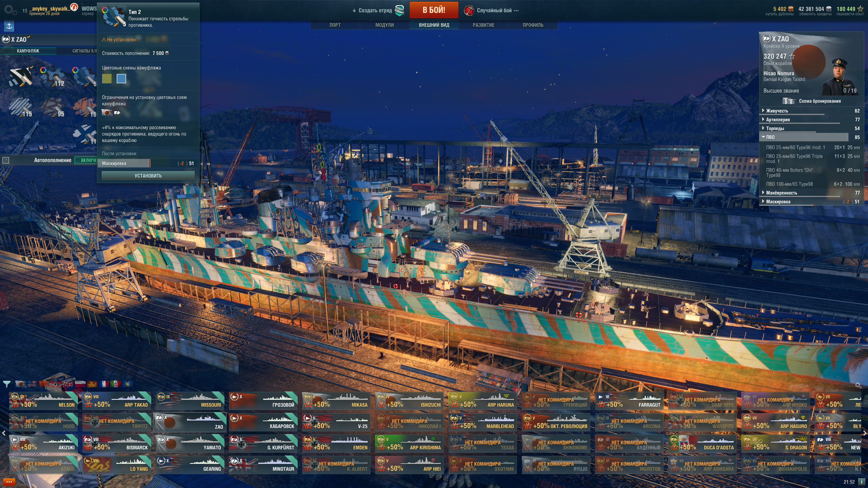This screenshot has height=488, width=868.
Task: Click the info icon next to the clock
Action: pos(861,482)
